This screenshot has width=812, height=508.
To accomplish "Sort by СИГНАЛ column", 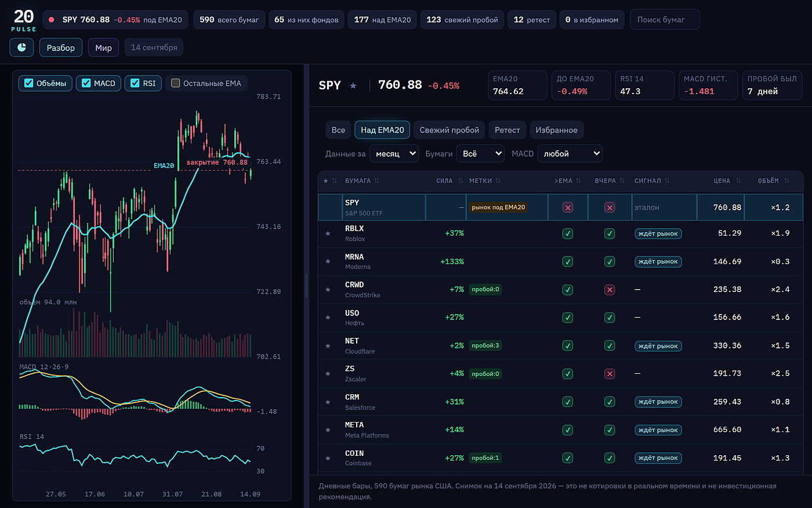I will 652,181.
